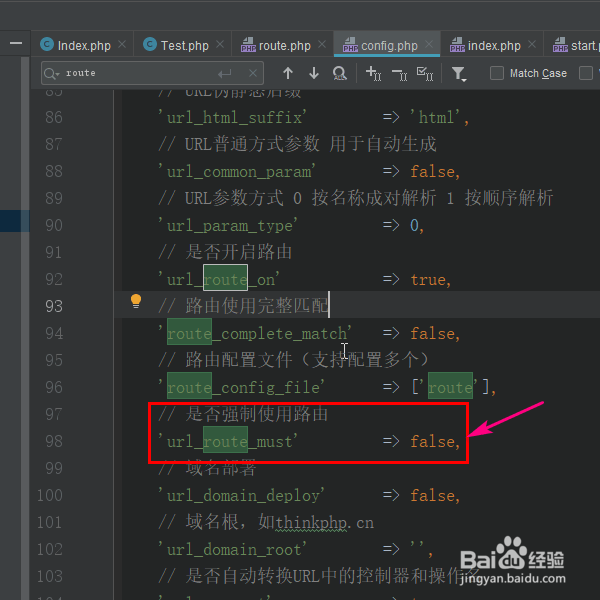Enable the Match Case checkbox
This screenshot has width=600, height=600.
[x=497, y=73]
